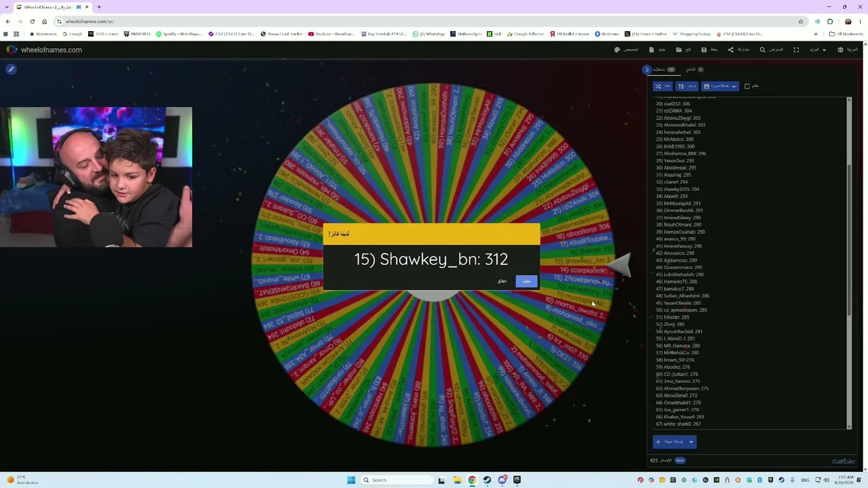
Task: Save the wheel using the floppy icon
Action: 709,49
